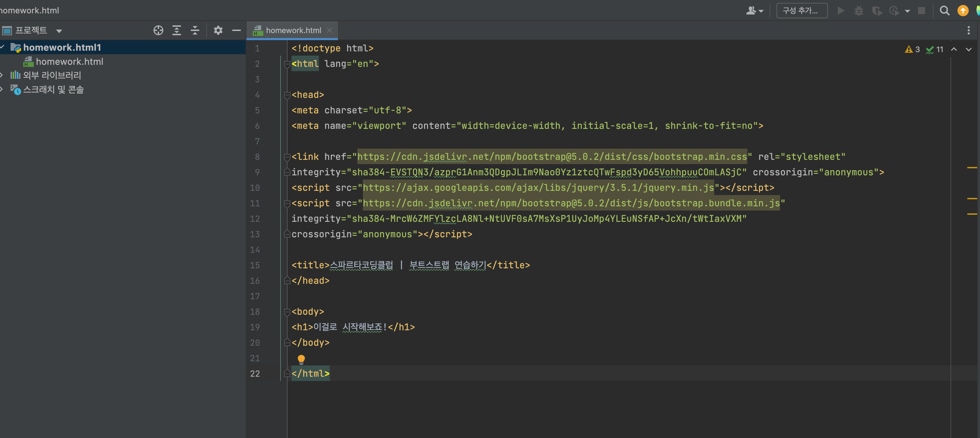Click the orange update arrow icon
980x438 pixels.
pyautogui.click(x=963, y=11)
